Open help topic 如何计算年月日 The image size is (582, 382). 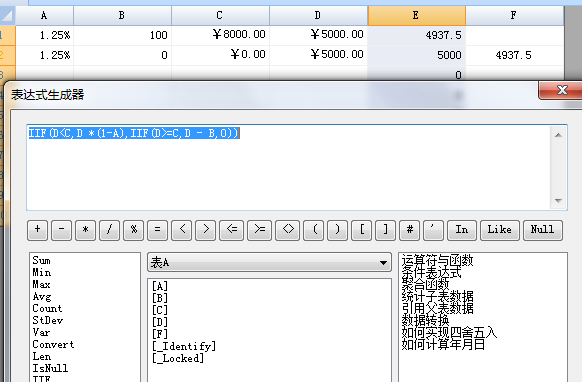(443, 344)
